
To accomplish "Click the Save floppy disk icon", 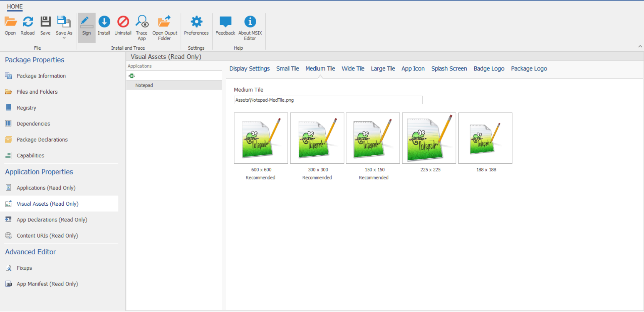I will pyautogui.click(x=45, y=22).
